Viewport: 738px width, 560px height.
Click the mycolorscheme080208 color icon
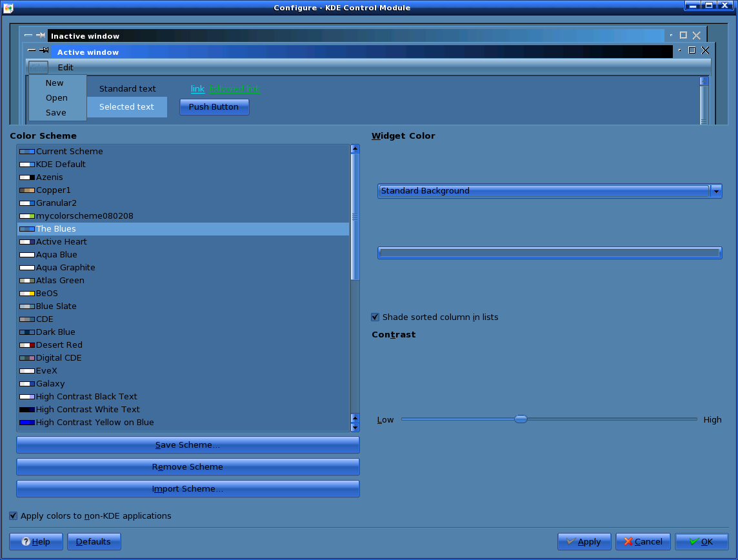click(27, 216)
